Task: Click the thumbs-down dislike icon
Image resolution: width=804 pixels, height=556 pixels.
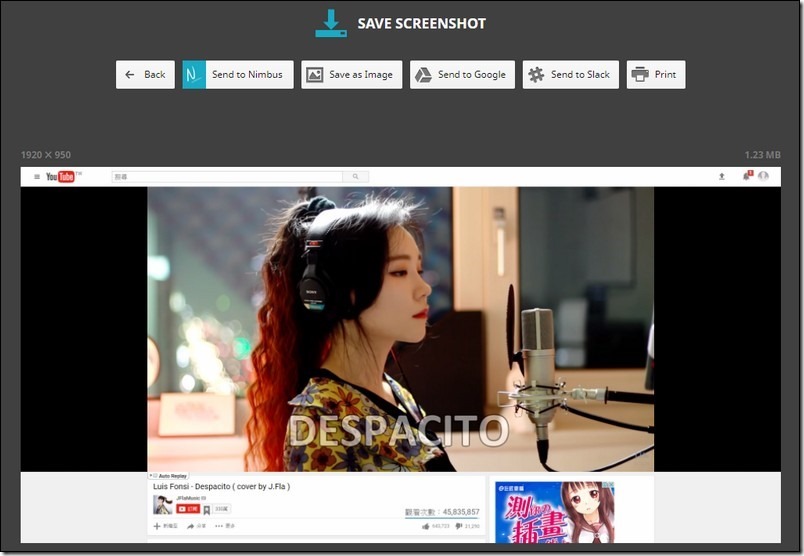Action: click(x=459, y=526)
